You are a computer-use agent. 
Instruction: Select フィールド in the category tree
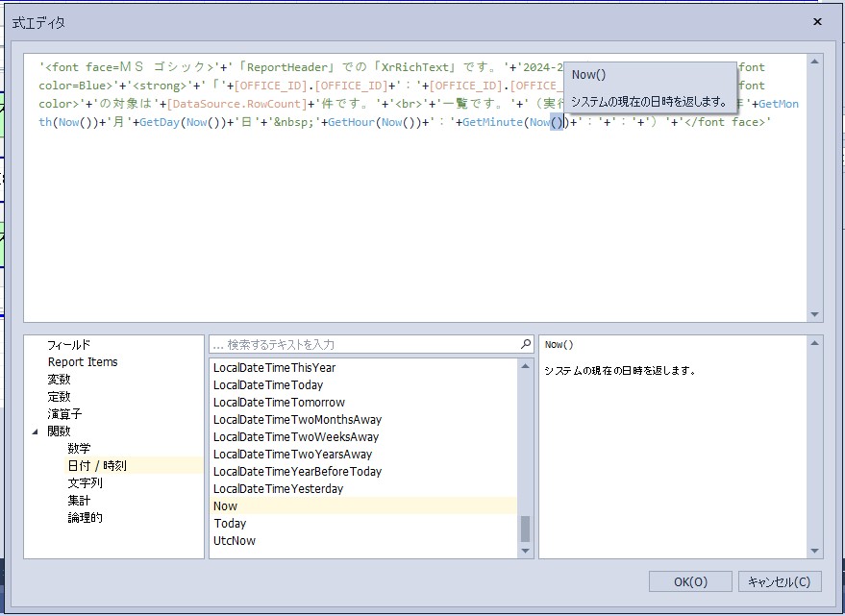tap(69, 344)
